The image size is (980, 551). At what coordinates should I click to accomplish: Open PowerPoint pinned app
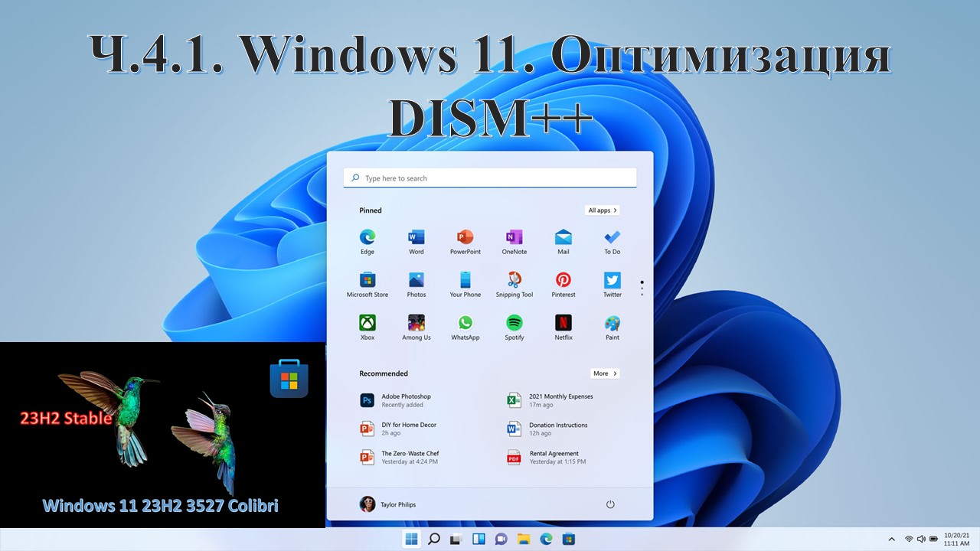coord(465,242)
